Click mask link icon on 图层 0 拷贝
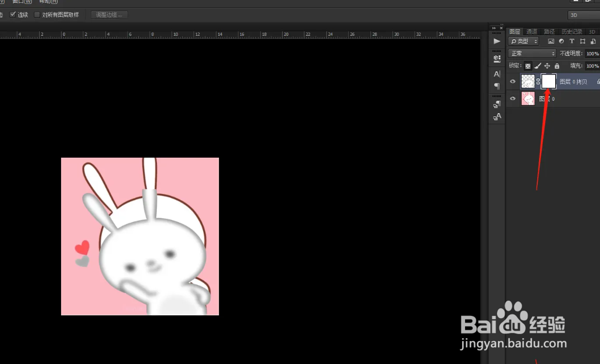Viewport: 600px width, 364px height. pos(538,82)
